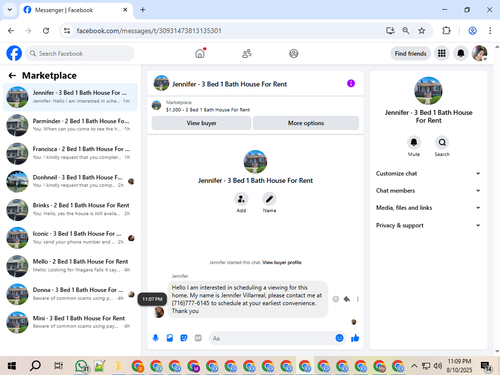The height and width of the screenshot is (375, 500).
Task: Expand Chat members section
Action: click(x=428, y=191)
